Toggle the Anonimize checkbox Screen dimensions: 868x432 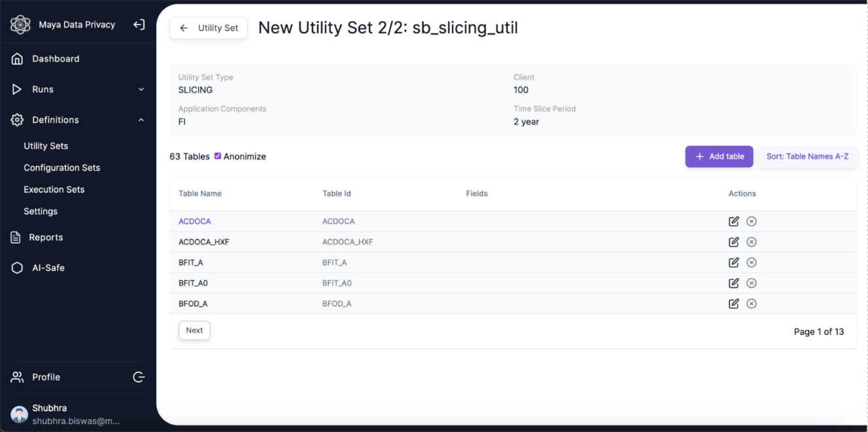click(218, 156)
